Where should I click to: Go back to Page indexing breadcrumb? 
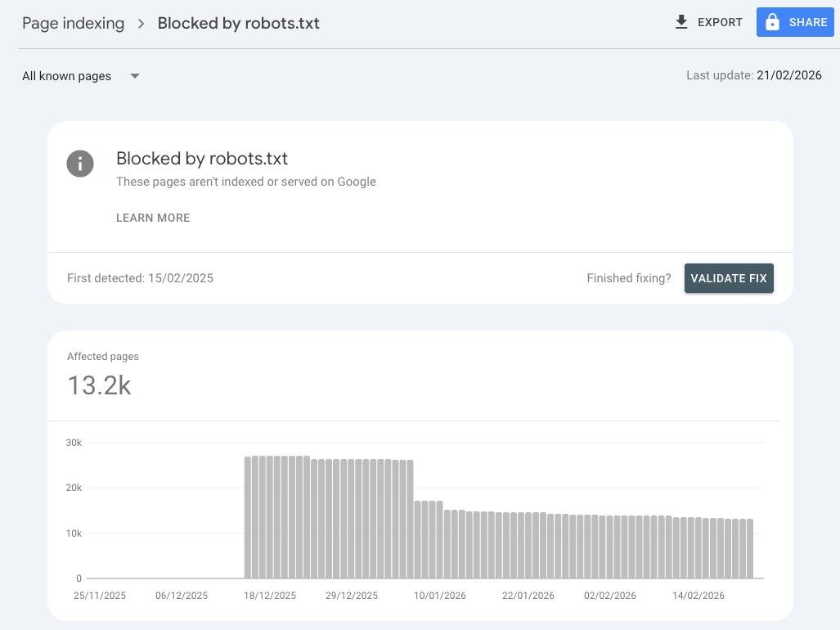point(73,24)
